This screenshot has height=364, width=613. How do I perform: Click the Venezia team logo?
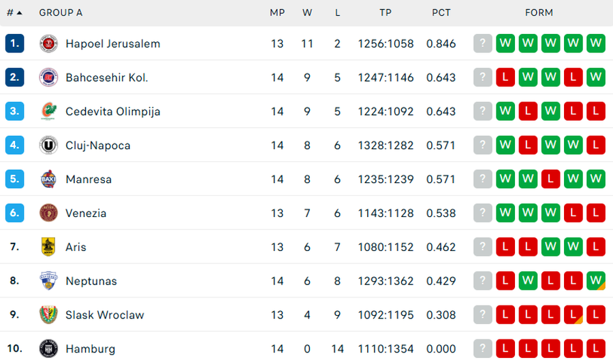tap(48, 213)
